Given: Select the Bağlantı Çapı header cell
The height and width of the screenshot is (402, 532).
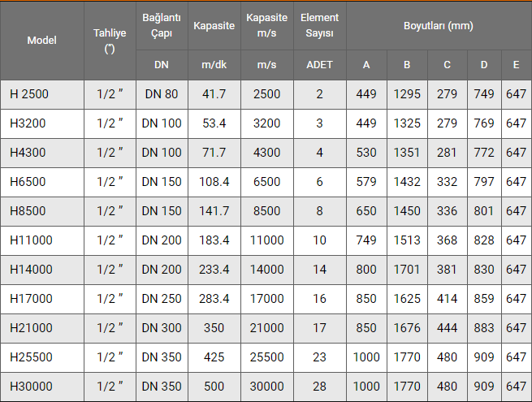Looking at the screenshot, I should [x=162, y=26].
